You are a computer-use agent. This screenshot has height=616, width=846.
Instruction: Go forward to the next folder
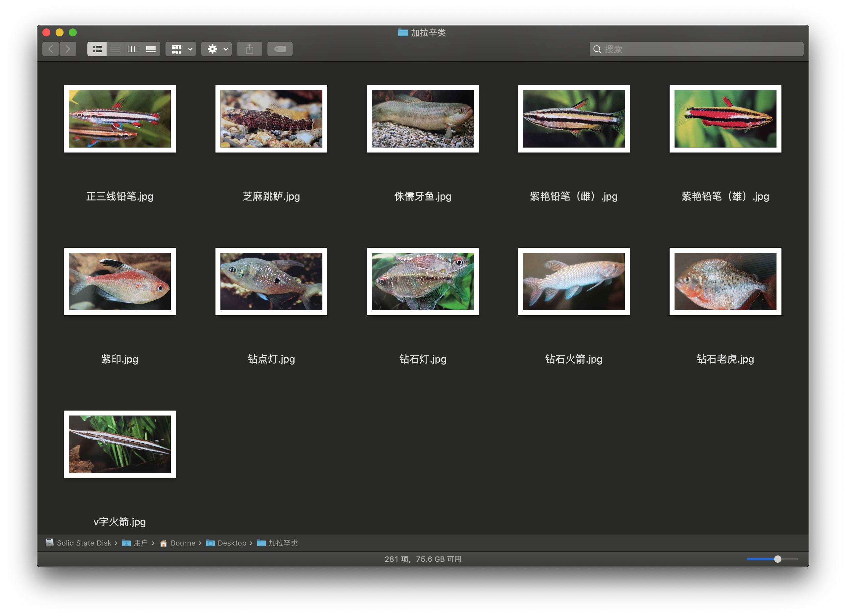coord(68,49)
